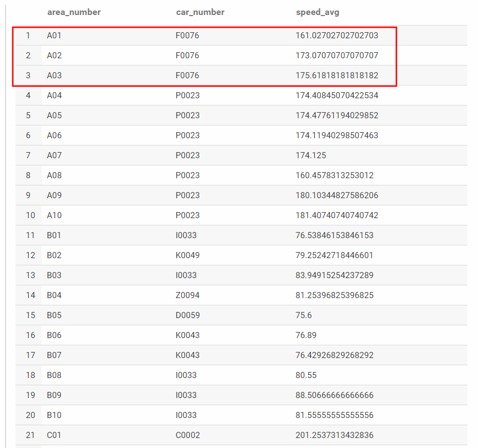Viewport: 478px width, 448px height.
Task: Click the area_number column header
Action: coord(74,12)
